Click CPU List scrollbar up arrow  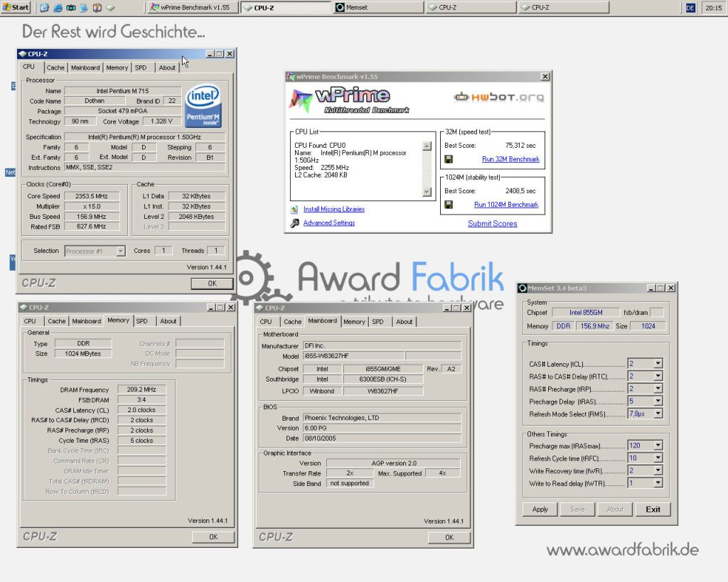[427, 146]
